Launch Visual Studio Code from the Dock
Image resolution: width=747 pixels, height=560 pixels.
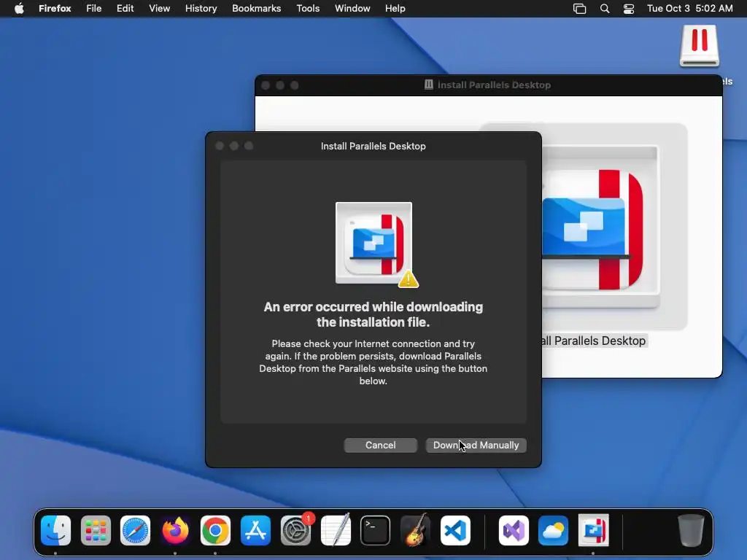click(455, 531)
